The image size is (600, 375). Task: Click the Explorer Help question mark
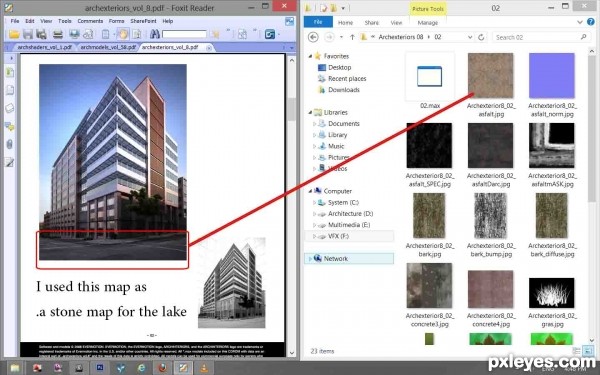(x=591, y=22)
